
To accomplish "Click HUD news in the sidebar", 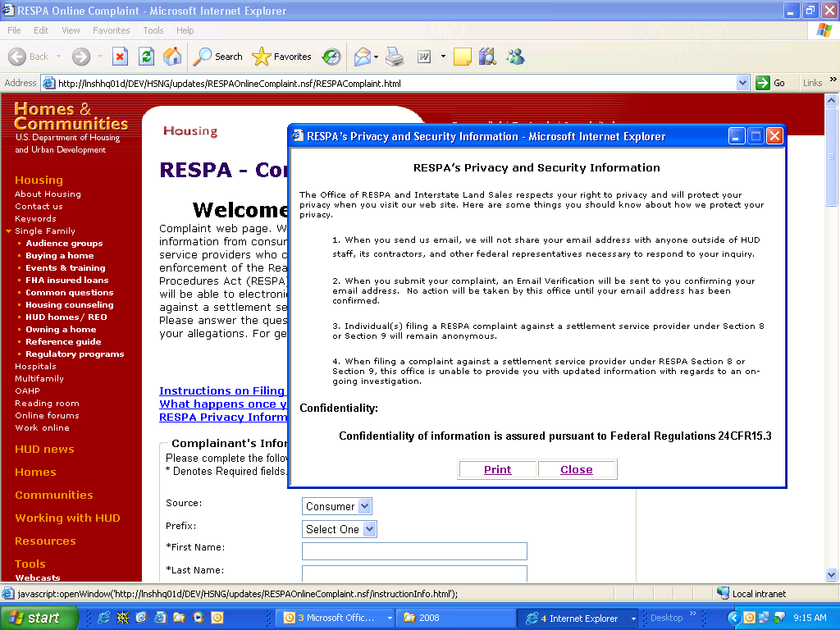I will click(x=44, y=449).
